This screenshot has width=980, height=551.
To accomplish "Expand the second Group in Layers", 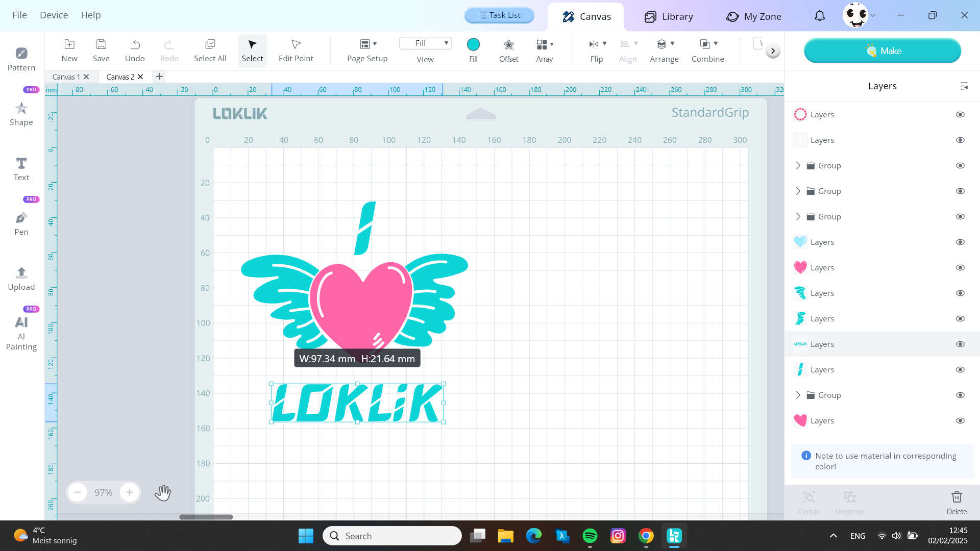I will tap(798, 191).
